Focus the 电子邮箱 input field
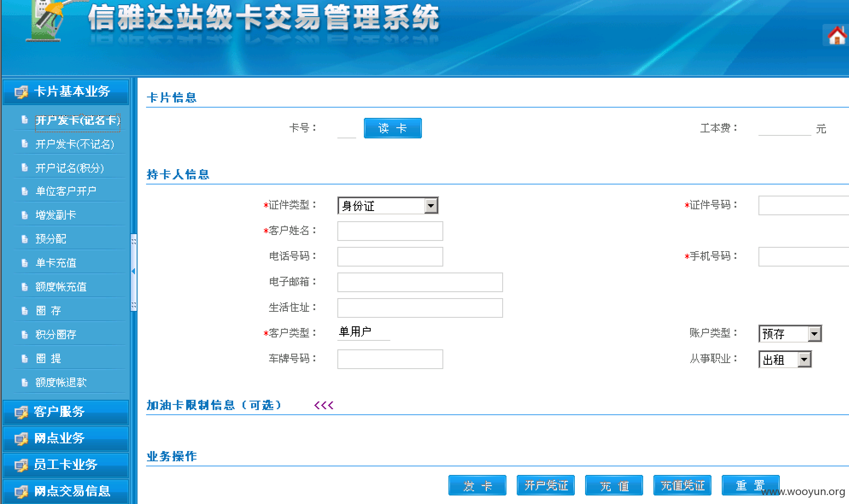This screenshot has height=504, width=849. 420,282
